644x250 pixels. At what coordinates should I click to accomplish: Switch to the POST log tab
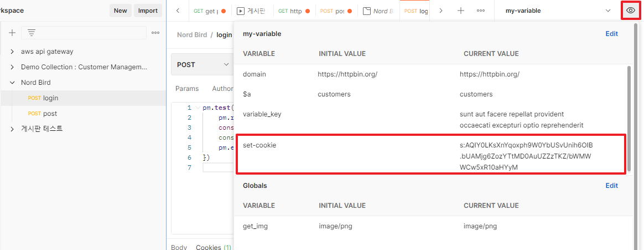pyautogui.click(x=415, y=11)
